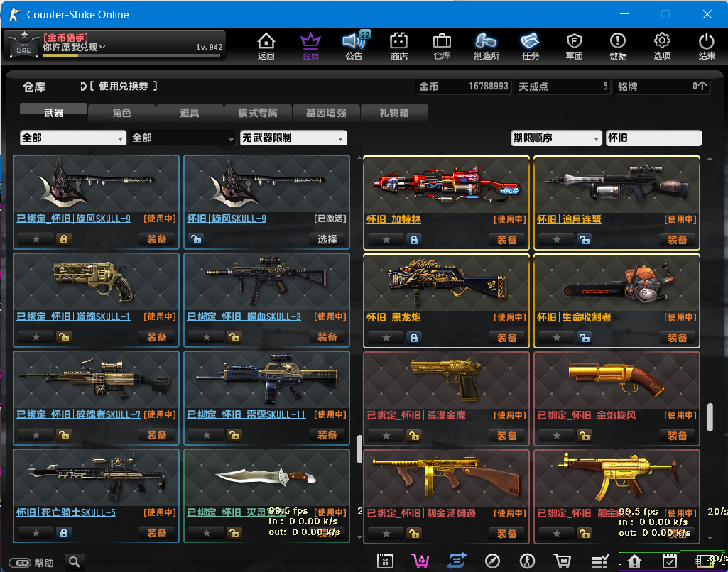Open the 制造所 crafting icon
Viewport: 728px width, 572px height.
[x=486, y=46]
